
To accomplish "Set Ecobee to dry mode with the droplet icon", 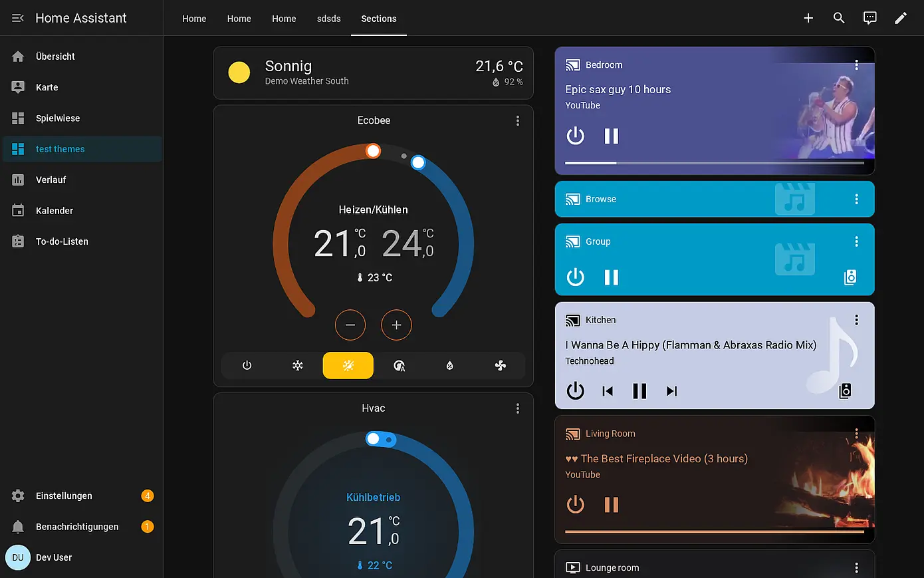I will click(449, 365).
